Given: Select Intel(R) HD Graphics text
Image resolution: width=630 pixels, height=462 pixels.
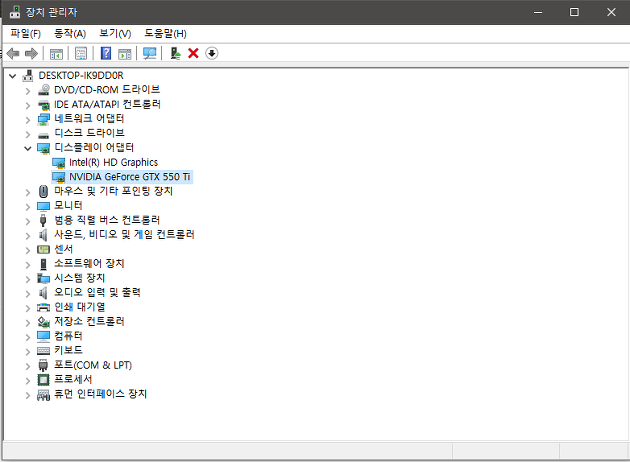Looking at the screenshot, I should [114, 162].
